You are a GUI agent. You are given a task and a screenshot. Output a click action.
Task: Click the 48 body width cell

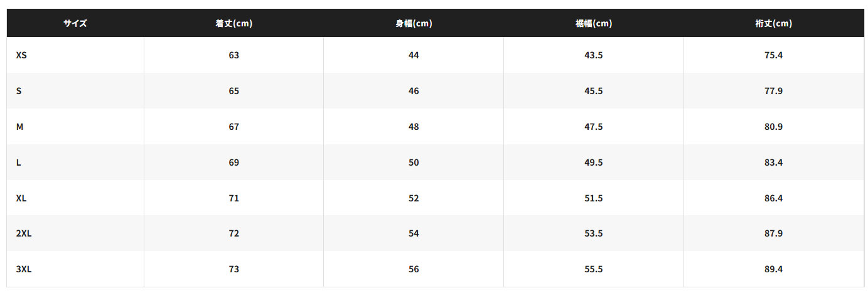[413, 127]
